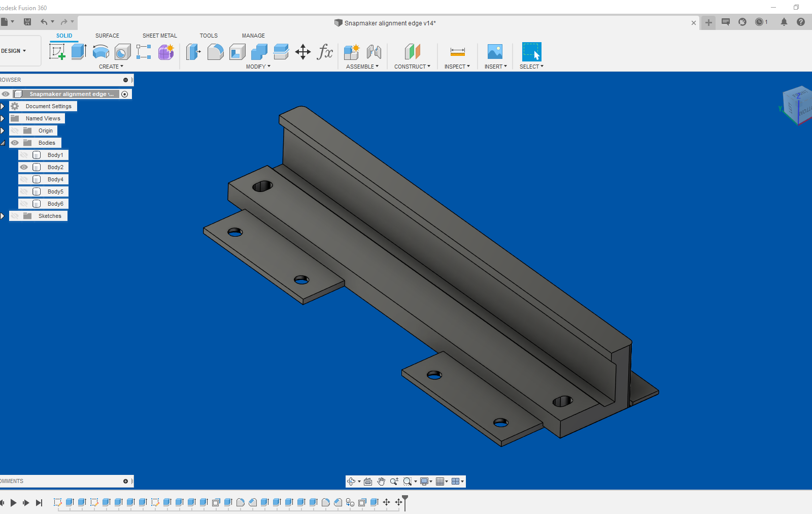
Task: Select the Snapmaker alignment edge document tab
Action: point(390,23)
